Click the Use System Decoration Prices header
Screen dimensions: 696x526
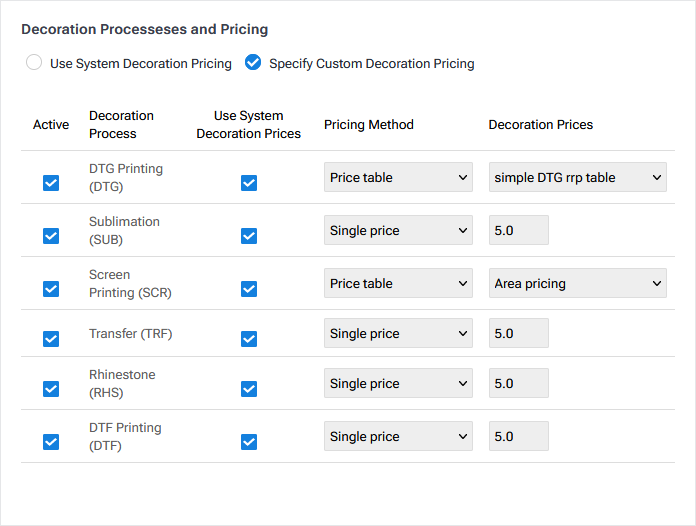pos(249,124)
